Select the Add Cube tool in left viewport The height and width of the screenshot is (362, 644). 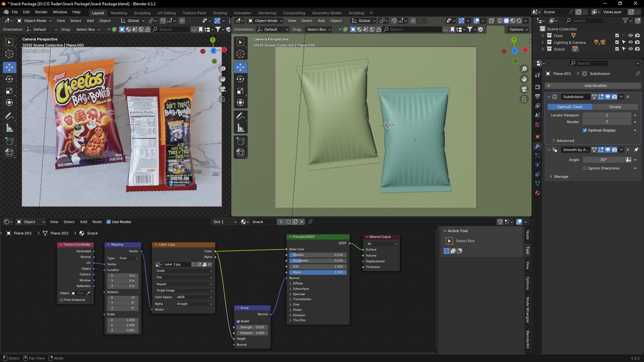click(x=9, y=141)
